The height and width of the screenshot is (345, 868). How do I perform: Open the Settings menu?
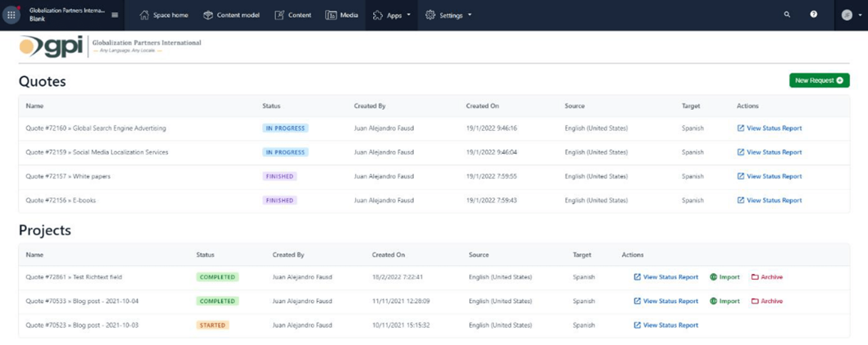tap(449, 15)
